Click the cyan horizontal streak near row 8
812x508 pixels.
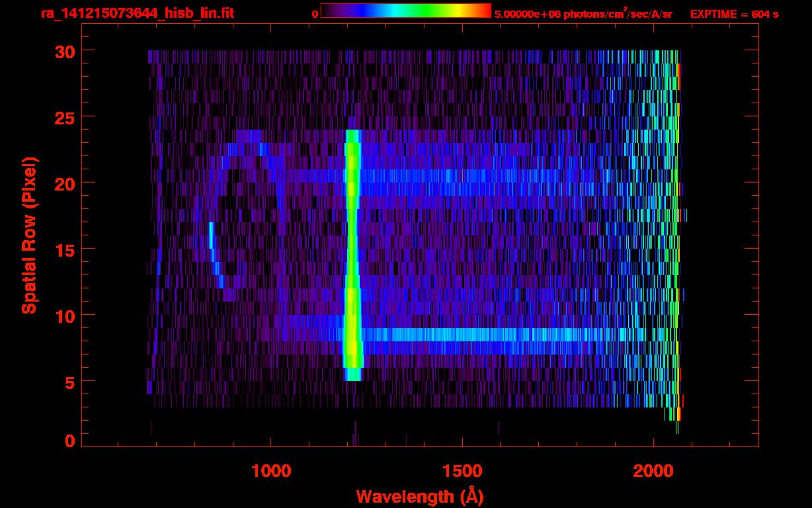click(x=486, y=335)
